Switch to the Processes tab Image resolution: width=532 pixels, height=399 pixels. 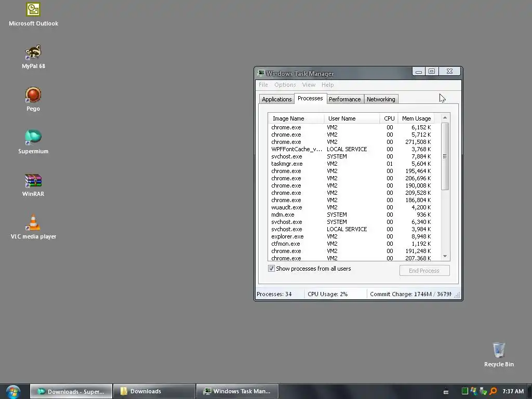pyautogui.click(x=311, y=98)
